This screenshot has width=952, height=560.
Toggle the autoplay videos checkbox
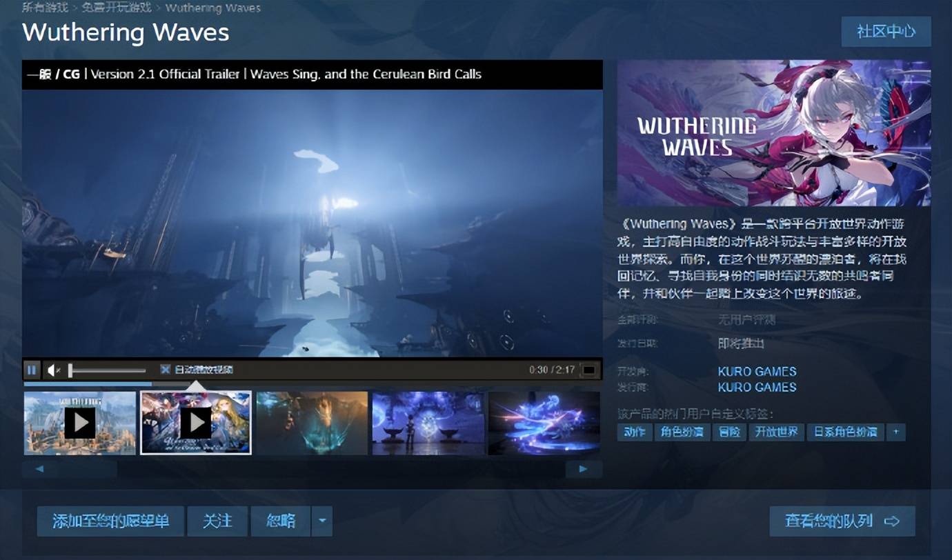click(166, 370)
